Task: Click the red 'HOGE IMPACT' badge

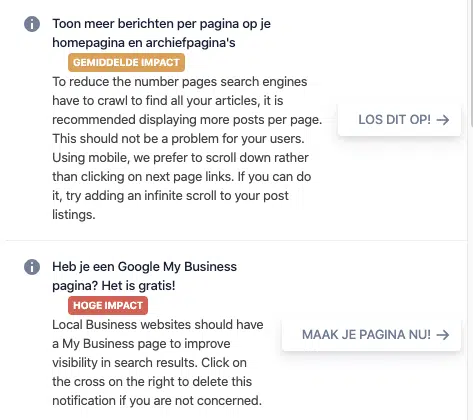Action: (108, 305)
